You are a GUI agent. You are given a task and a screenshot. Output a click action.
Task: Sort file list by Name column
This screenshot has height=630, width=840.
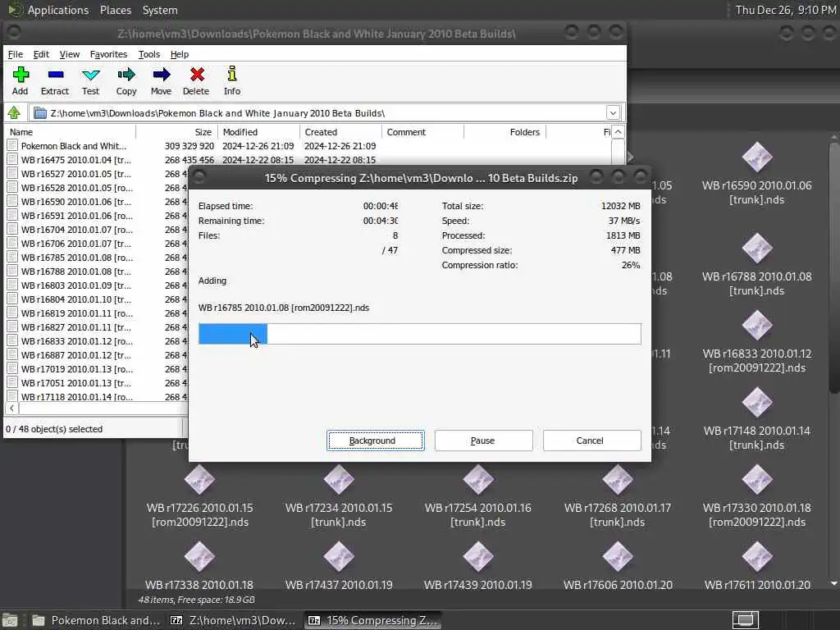70,132
